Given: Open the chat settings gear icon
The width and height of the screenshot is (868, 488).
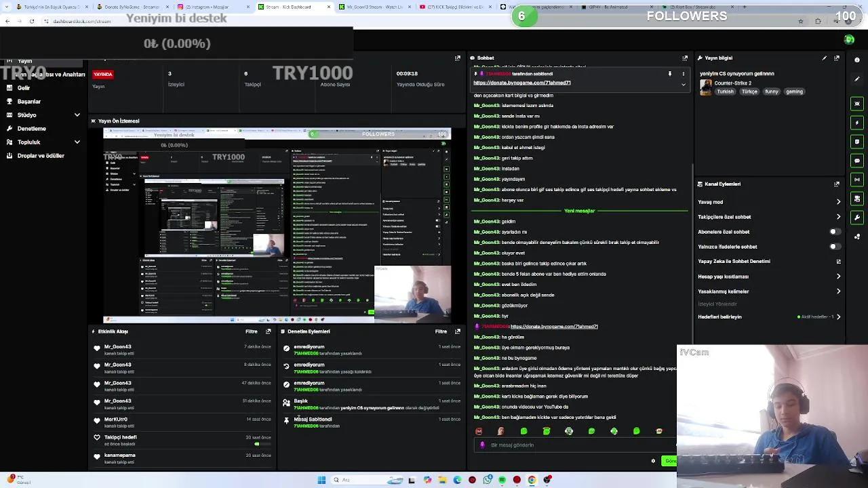Looking at the screenshot, I should pyautogui.click(x=653, y=461).
